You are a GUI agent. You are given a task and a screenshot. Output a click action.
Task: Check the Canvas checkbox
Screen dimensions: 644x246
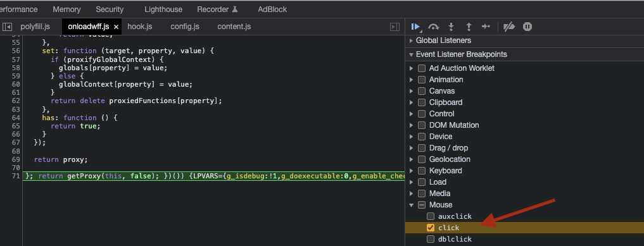click(422, 91)
